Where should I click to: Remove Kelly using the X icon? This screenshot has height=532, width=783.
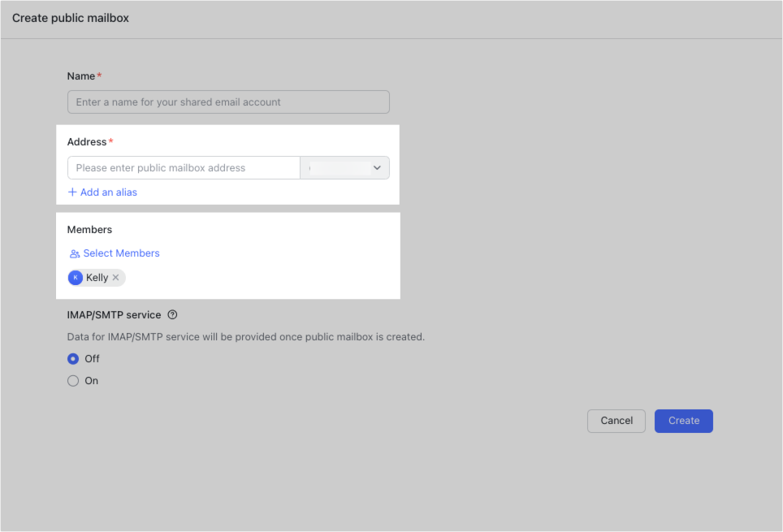click(116, 277)
